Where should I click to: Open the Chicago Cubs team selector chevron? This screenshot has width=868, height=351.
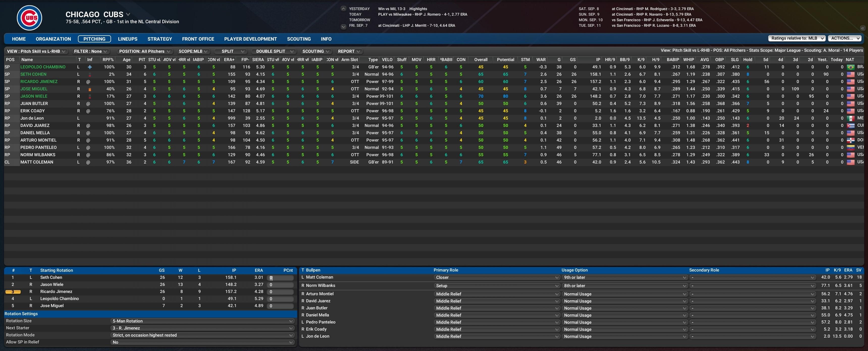[x=128, y=14]
